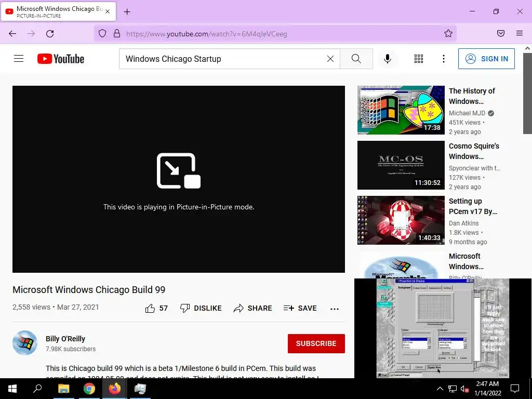Go to YouTube home via logo
Image resolution: width=532 pixels, height=399 pixels.
click(x=61, y=59)
